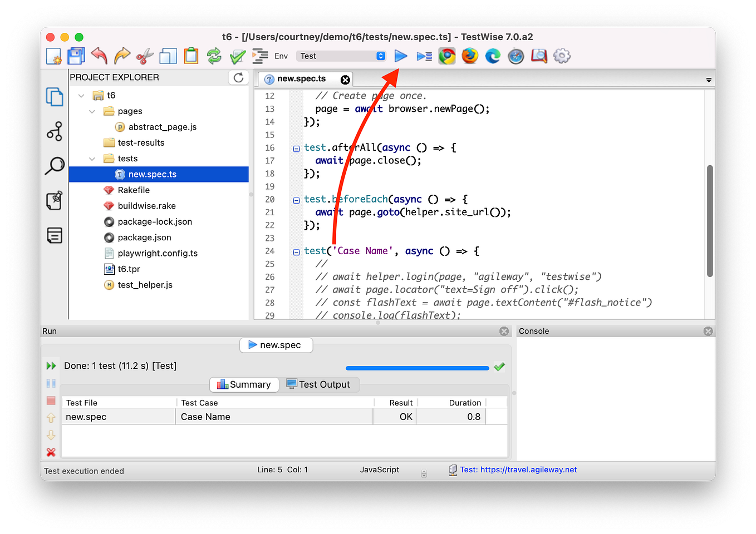Switch to the Test Output tab
This screenshot has height=534, width=756.
click(321, 384)
